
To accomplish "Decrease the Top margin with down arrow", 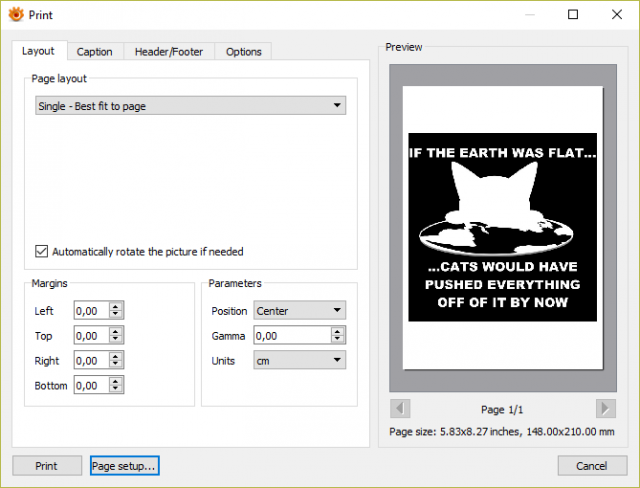I will 116,339.
